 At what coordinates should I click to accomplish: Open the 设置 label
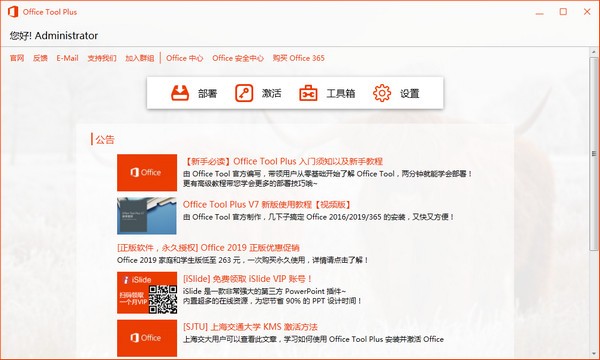pyautogui.click(x=409, y=93)
